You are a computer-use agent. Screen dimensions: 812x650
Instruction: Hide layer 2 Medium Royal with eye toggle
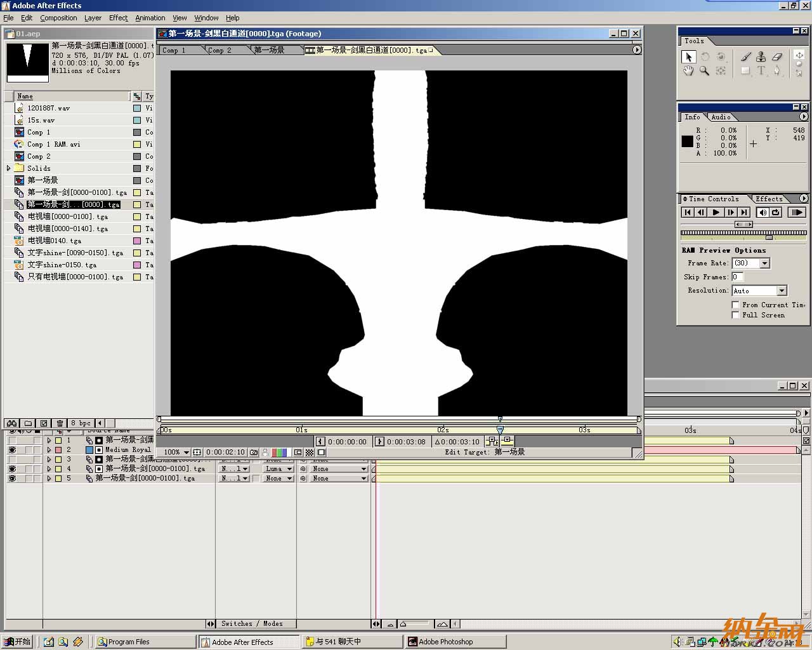11,450
